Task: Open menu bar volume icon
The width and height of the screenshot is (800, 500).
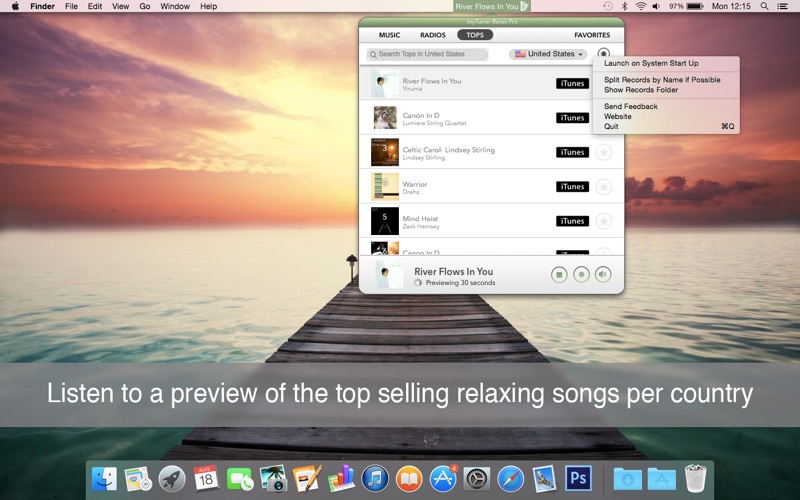Action: click(657, 6)
